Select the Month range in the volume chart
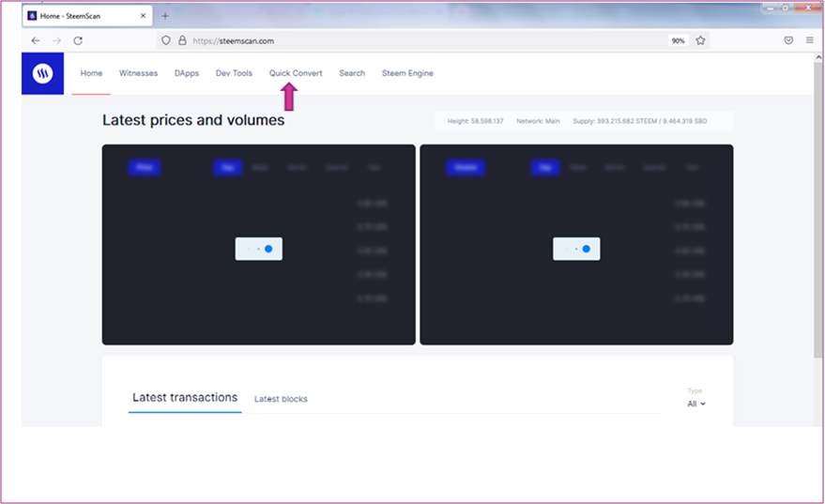825x504 pixels. (615, 167)
